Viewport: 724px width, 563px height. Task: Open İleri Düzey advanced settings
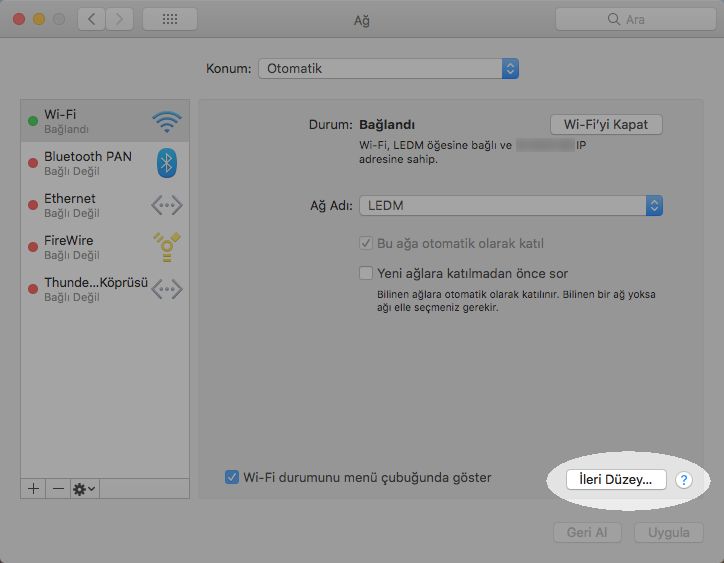616,479
